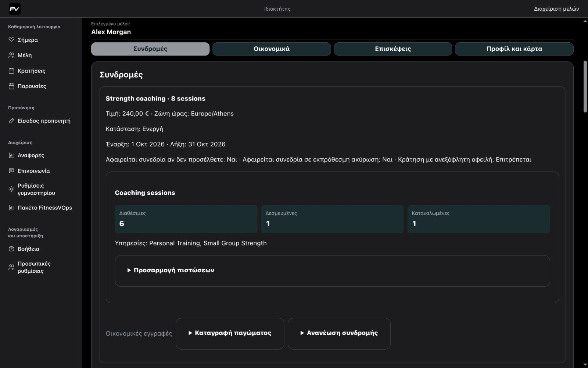
Task: Click the people icon beside Μέλη
Action: pos(11,55)
